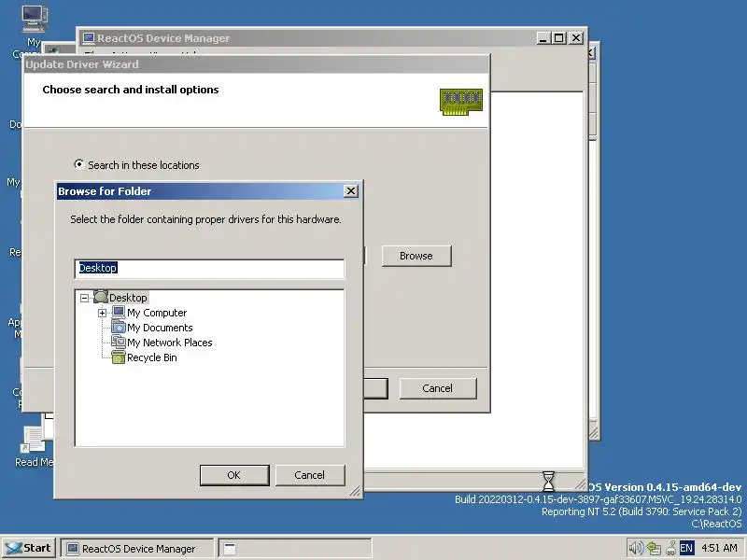This screenshot has height=560, width=747.
Task: Open the My Computer desktop icon
Action: (x=34, y=19)
